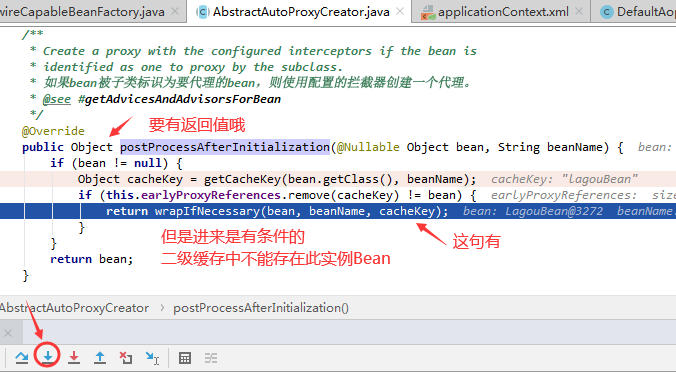Click the #getAdvicesAndAdvisorsForBean reference
The image size is (676, 375).
[x=179, y=99]
